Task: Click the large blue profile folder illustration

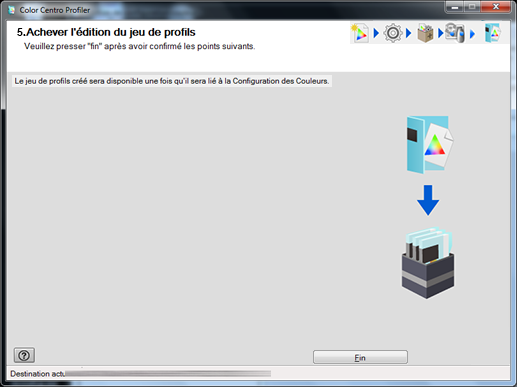Action: [429, 145]
